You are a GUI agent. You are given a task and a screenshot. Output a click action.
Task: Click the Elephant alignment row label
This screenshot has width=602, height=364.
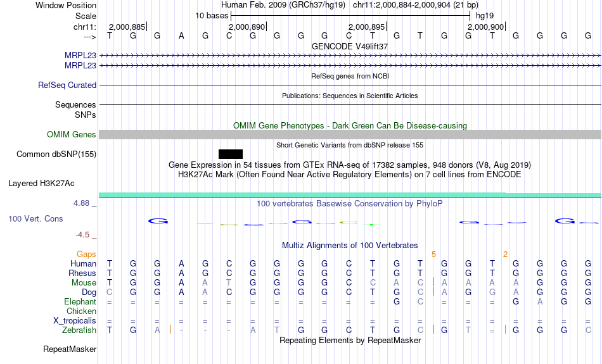coord(80,302)
